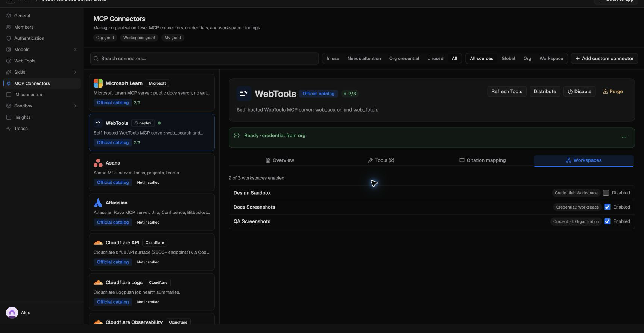Open General settings gear icon
This screenshot has height=333, width=644.
9,16
